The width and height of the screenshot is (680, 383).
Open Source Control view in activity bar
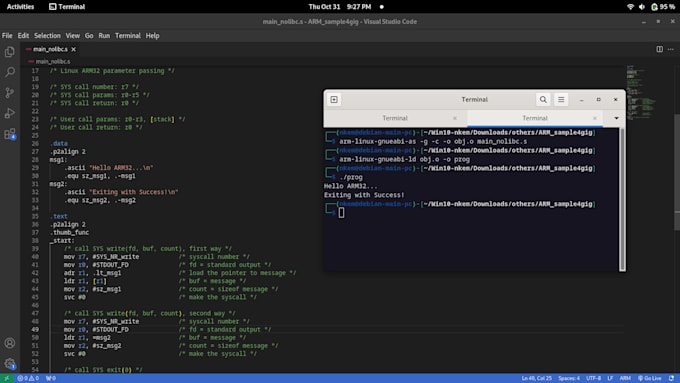[x=10, y=92]
